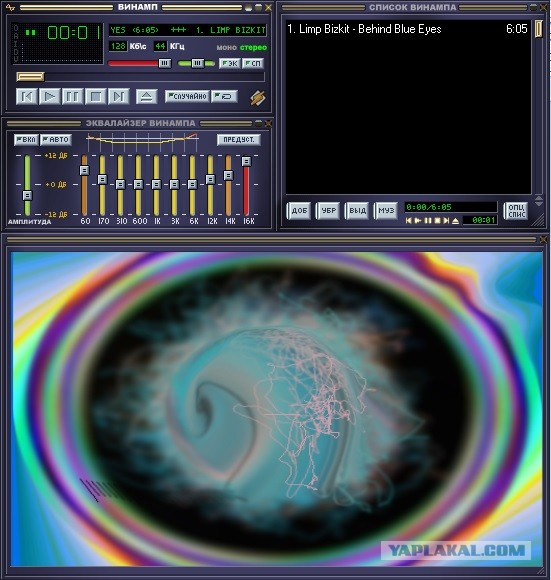Click the 14K equalizer band slider
This screenshot has width=551, height=580.
(x=229, y=185)
